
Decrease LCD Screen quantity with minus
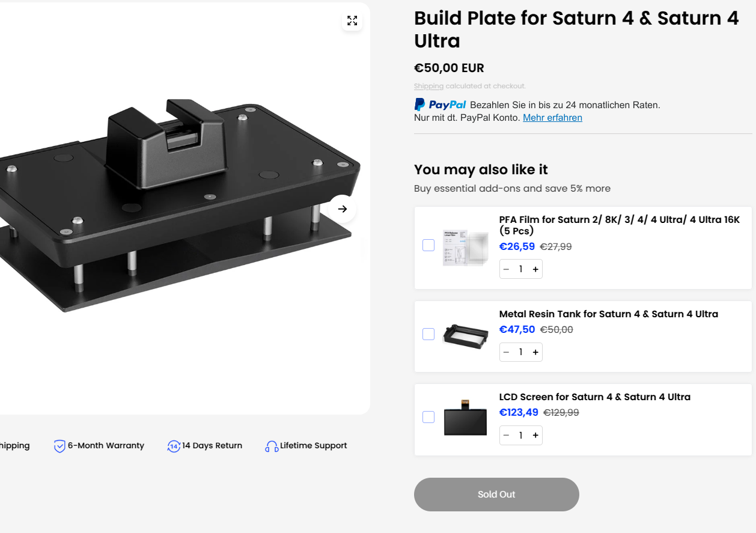506,435
